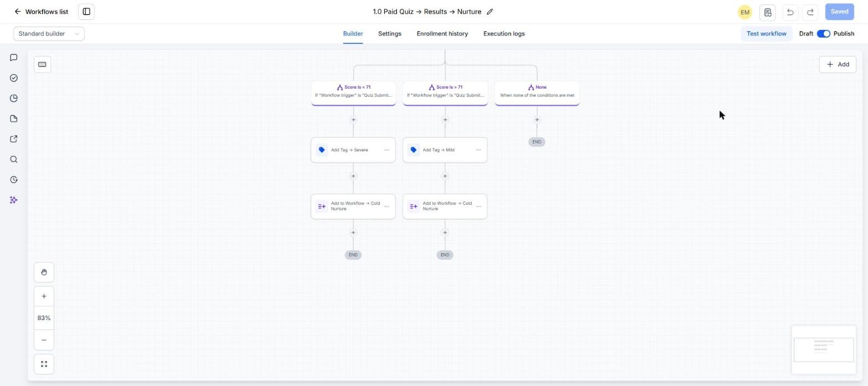Fit workflow to screen

tap(44, 364)
